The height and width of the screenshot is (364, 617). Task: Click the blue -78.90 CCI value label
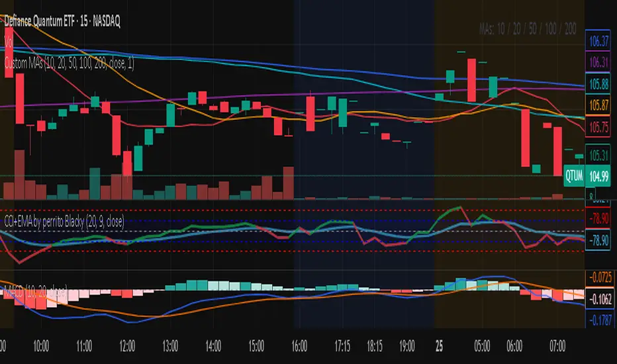point(598,240)
